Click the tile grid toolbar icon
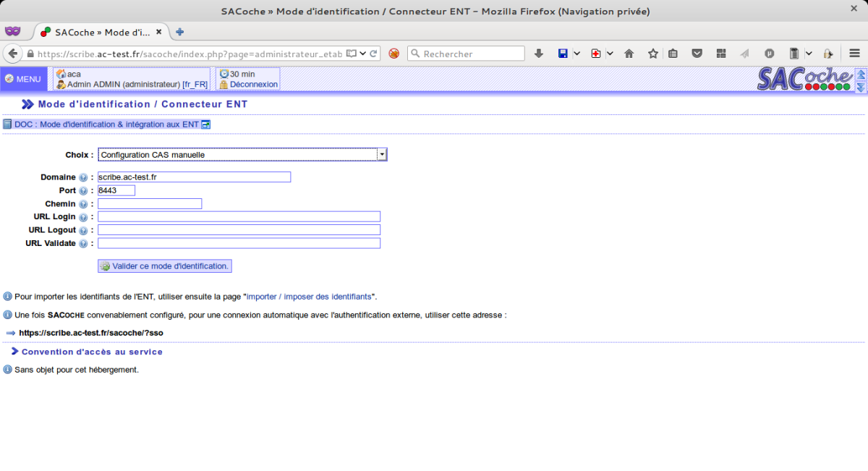The height and width of the screenshot is (471, 868). (721, 54)
